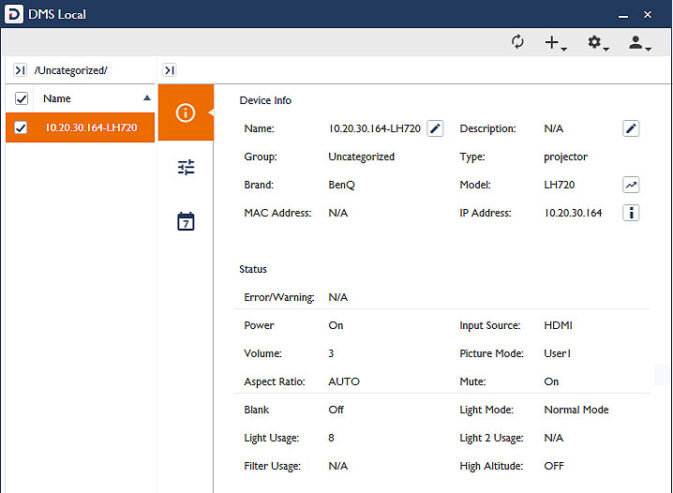The image size is (673, 493).
Task: Edit the Description field pencil icon
Action: click(631, 128)
